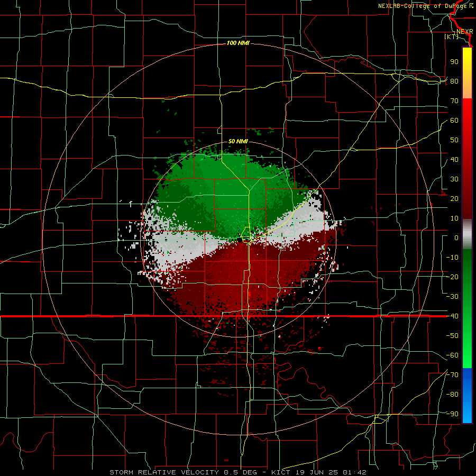Screen dimensions: 476x476
Task: Click the NEXR label above color scale
Action: (x=465, y=32)
